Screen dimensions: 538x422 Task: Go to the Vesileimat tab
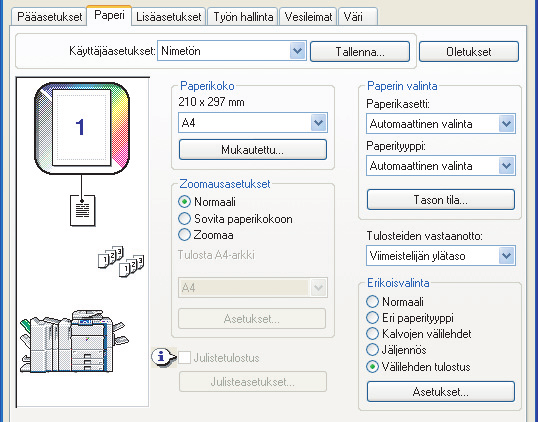click(x=308, y=17)
